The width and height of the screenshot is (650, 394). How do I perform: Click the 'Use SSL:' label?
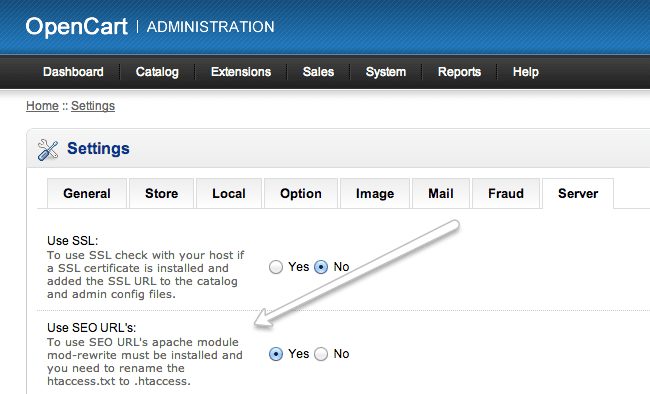73,241
